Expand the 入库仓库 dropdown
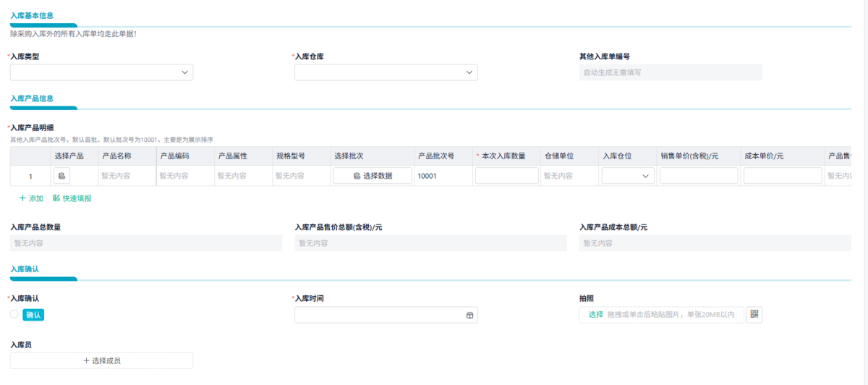The height and width of the screenshot is (385, 868). click(386, 72)
